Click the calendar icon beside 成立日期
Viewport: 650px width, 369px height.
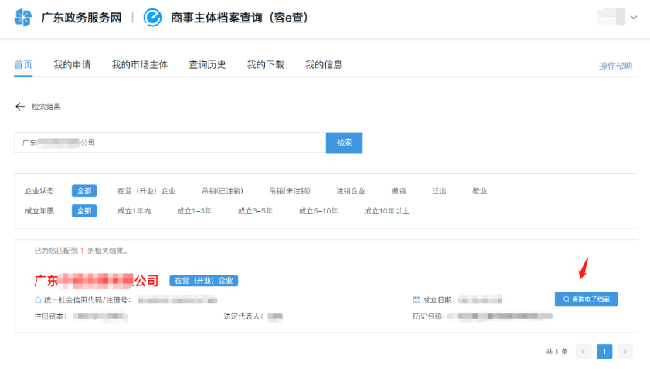pyautogui.click(x=417, y=299)
